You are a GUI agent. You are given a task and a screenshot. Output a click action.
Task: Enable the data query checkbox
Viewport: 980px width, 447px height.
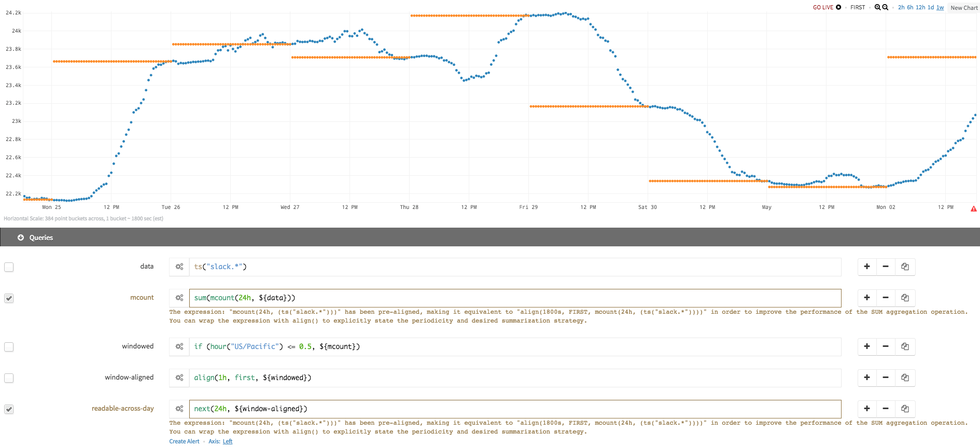[x=9, y=267]
